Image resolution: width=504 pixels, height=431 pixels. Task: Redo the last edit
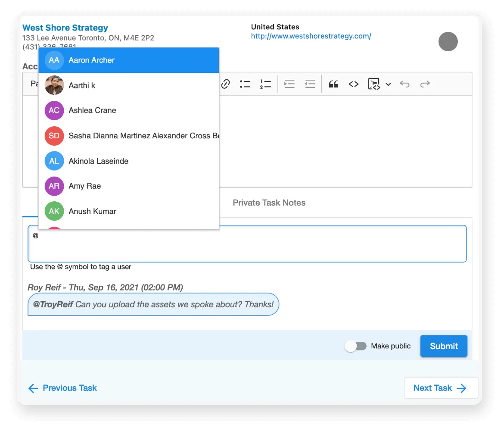(x=425, y=84)
